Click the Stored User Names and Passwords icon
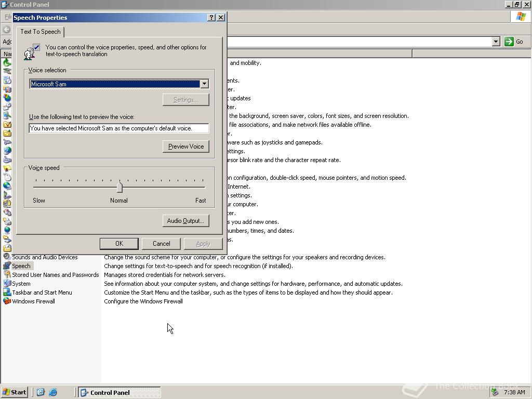 [x=7, y=274]
